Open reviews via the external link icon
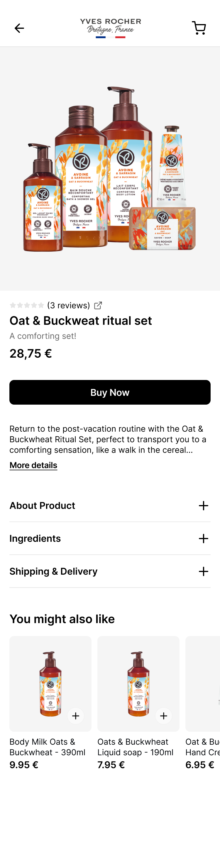This screenshot has width=220, height=868. (98, 305)
